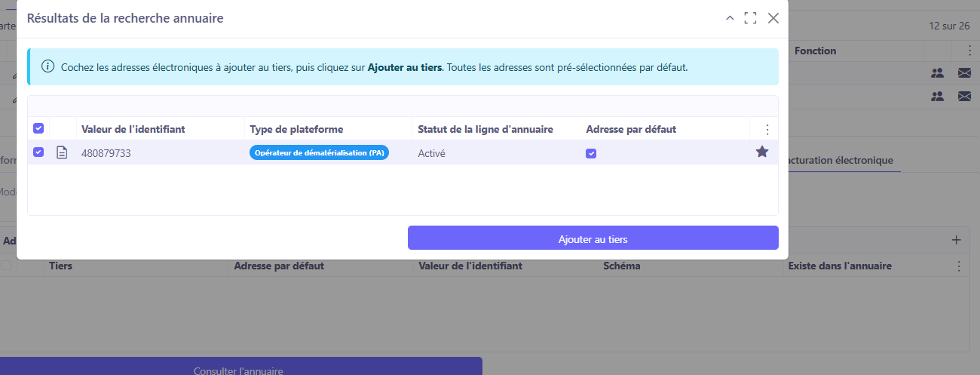
Task: Click the Existe dans l'annuaire column header
Action: point(840,266)
